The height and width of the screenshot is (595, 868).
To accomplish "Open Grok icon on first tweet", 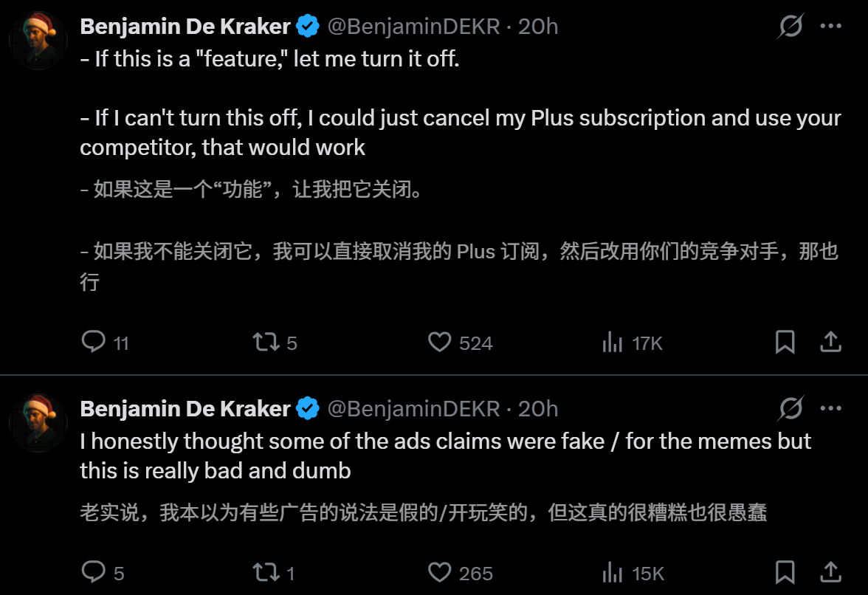I will pos(790,27).
